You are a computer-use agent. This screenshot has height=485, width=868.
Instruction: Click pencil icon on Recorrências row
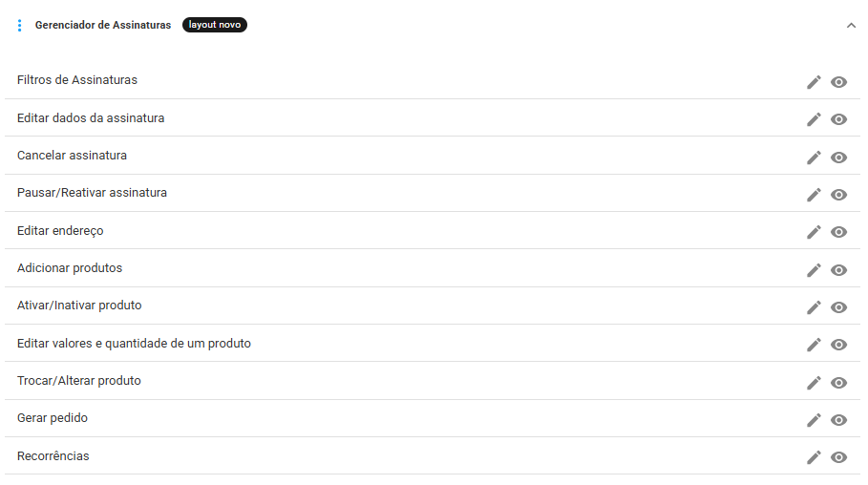[814, 457]
